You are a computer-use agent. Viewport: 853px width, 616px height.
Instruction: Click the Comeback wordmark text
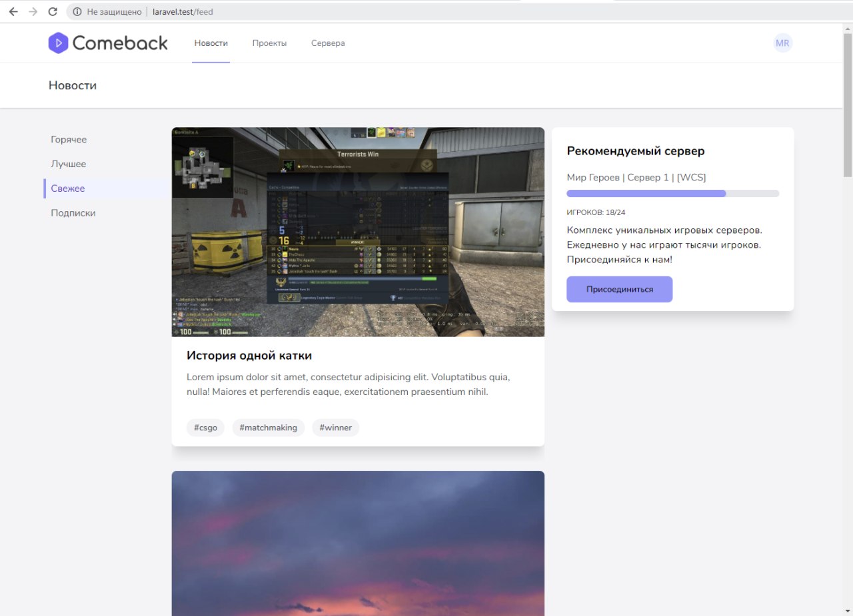coord(120,43)
